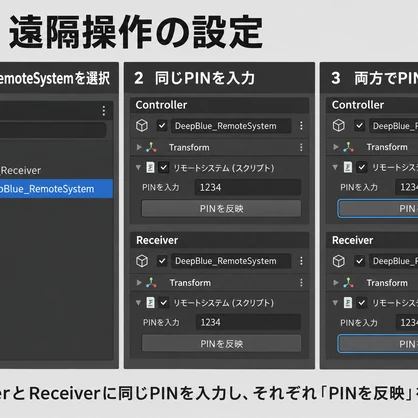Image resolution: width=418 pixels, height=418 pixels.
Task: Open the options menu beside the step 2 Controller object name
Action: [301, 126]
